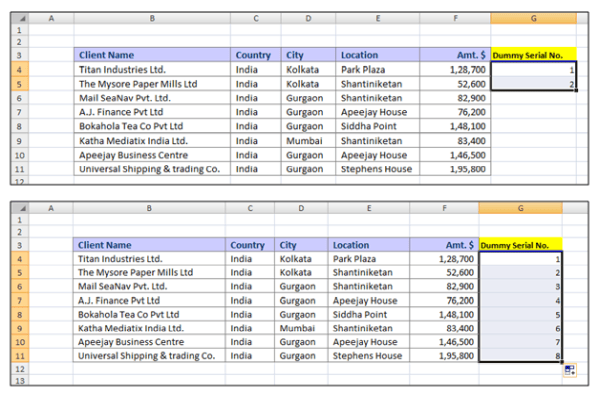Click 'Amt. $' header in upper sheet

455,55
